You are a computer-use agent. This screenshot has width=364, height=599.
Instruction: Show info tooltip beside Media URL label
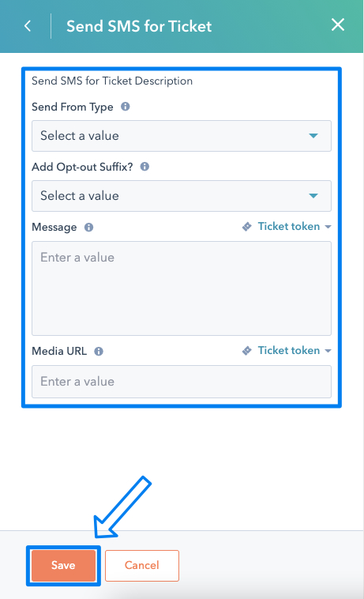coord(99,351)
